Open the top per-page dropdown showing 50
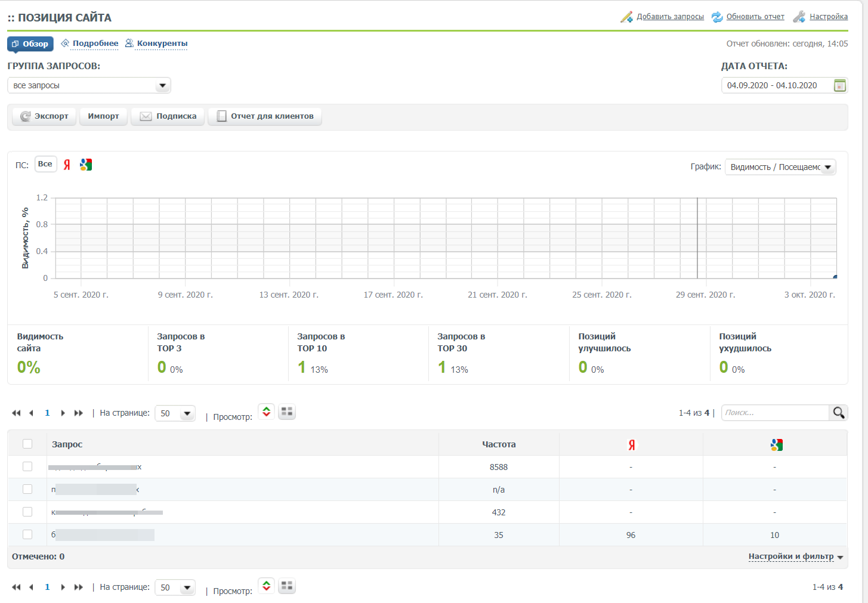This screenshot has width=868, height=603. point(175,413)
